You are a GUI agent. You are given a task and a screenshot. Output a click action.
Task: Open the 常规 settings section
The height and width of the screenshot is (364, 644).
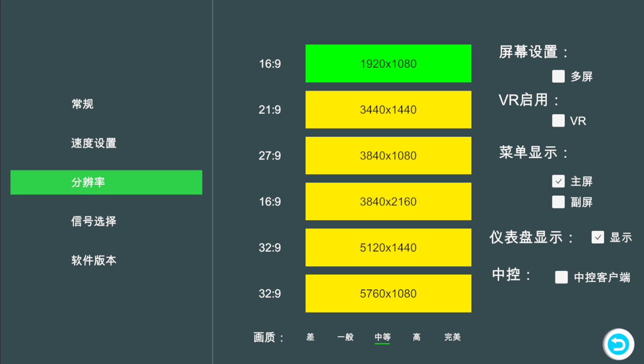pos(82,104)
